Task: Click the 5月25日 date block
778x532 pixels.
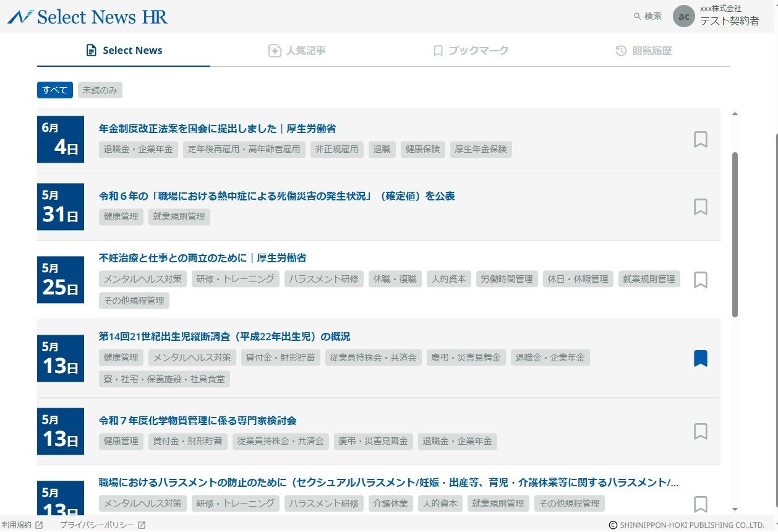Action: click(61, 280)
